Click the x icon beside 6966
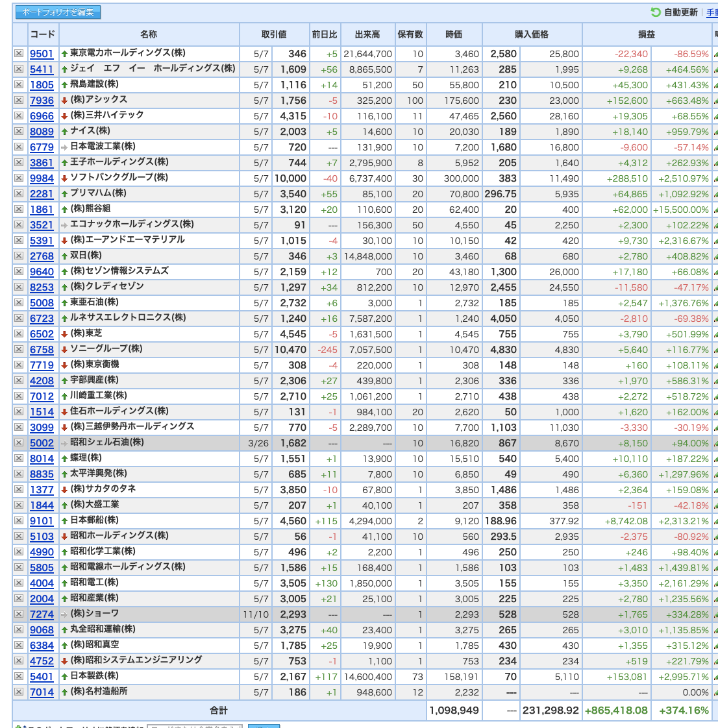 [x=19, y=115]
